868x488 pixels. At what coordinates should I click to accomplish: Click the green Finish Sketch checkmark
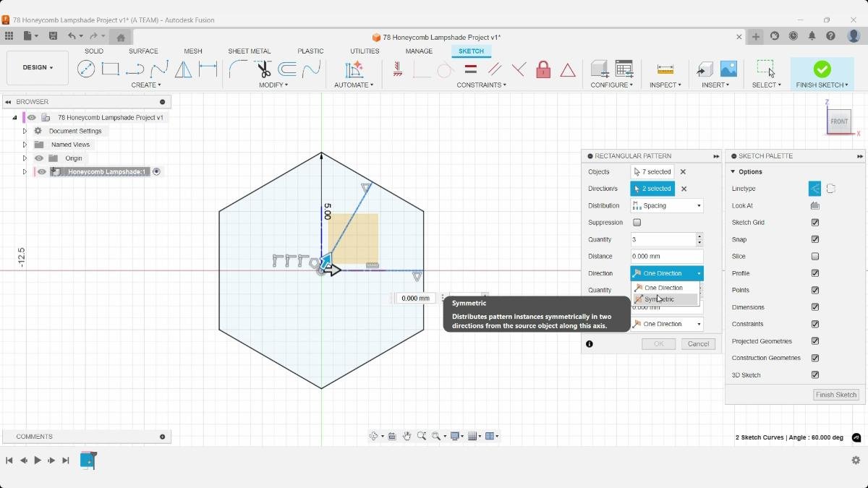[x=822, y=69]
